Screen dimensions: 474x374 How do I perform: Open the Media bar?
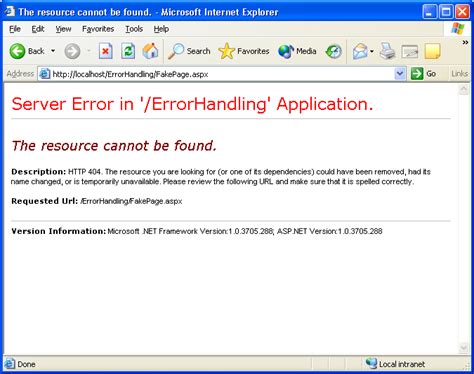(x=297, y=51)
